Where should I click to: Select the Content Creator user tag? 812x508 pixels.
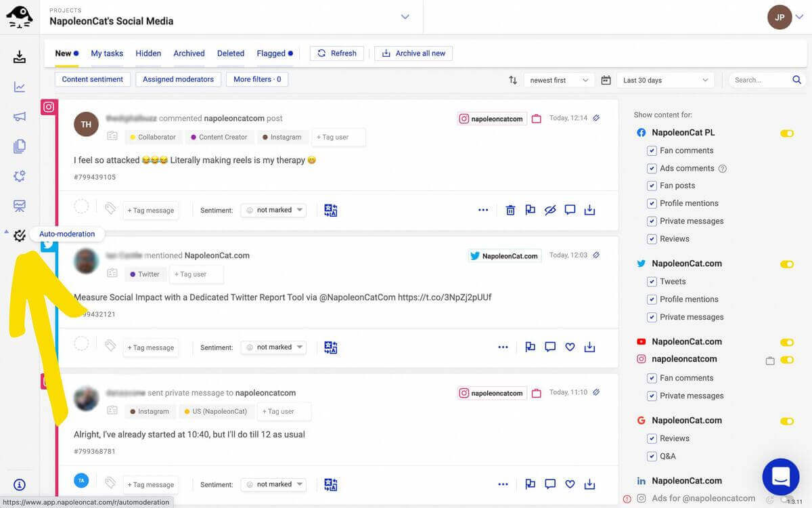point(219,137)
